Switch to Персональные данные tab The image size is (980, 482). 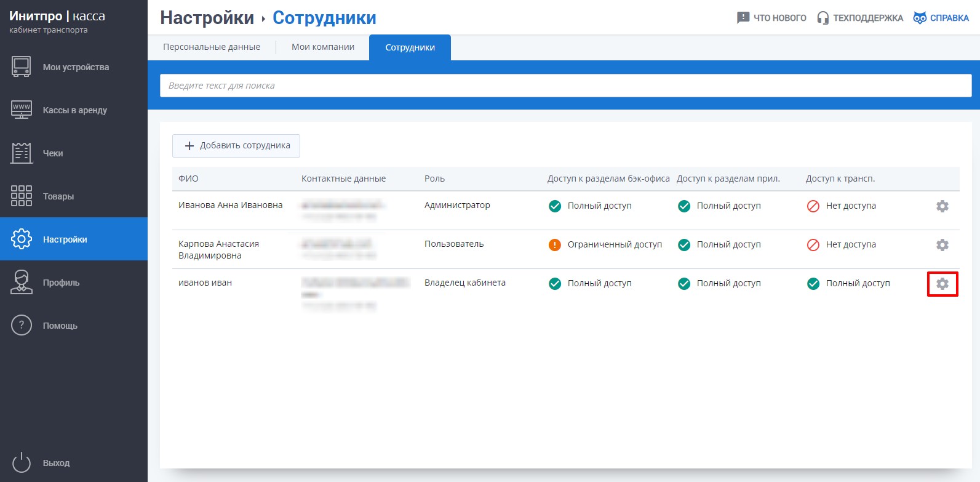(212, 47)
